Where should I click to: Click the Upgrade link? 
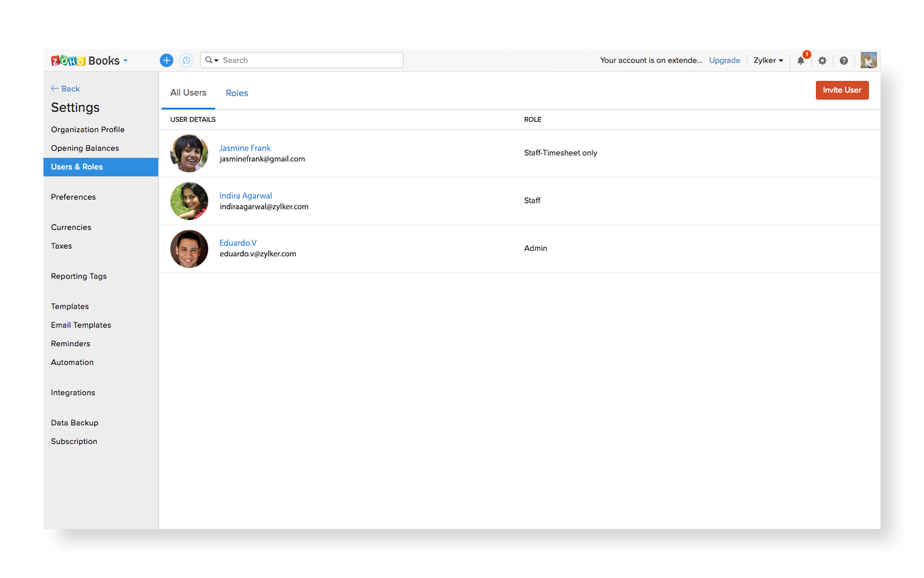[x=724, y=60]
